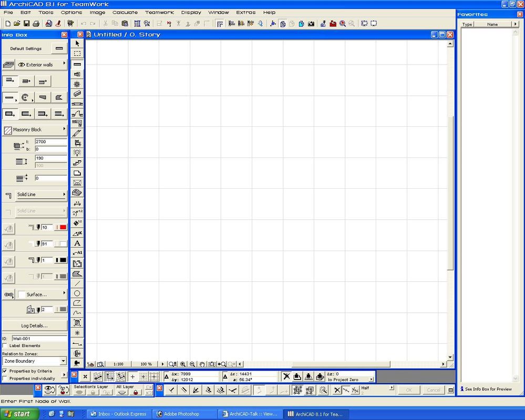The height and width of the screenshot is (420, 525).
Task: Select the Wall tool in the toolbox
Action: tap(77, 64)
